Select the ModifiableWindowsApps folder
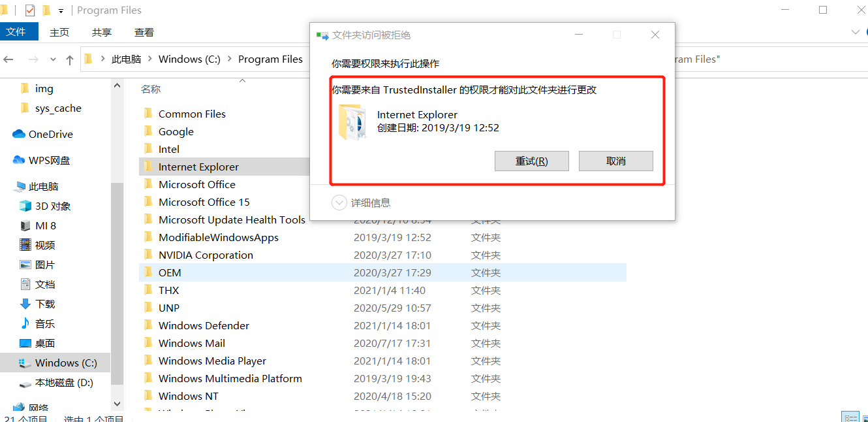The height and width of the screenshot is (422, 868). click(219, 237)
